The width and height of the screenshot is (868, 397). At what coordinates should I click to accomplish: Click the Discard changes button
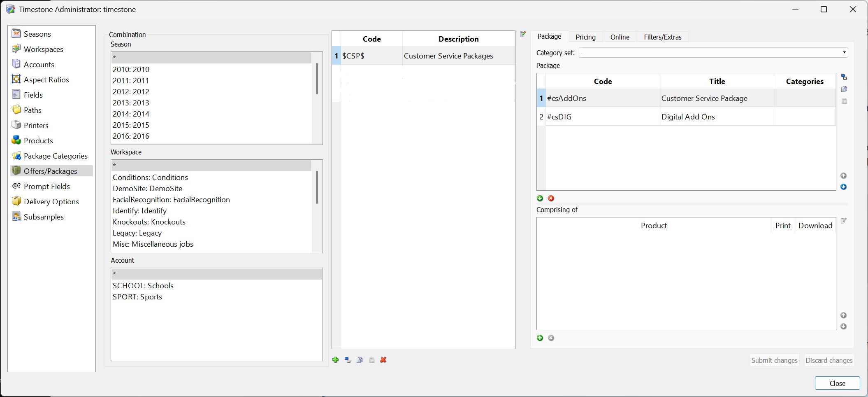click(829, 360)
